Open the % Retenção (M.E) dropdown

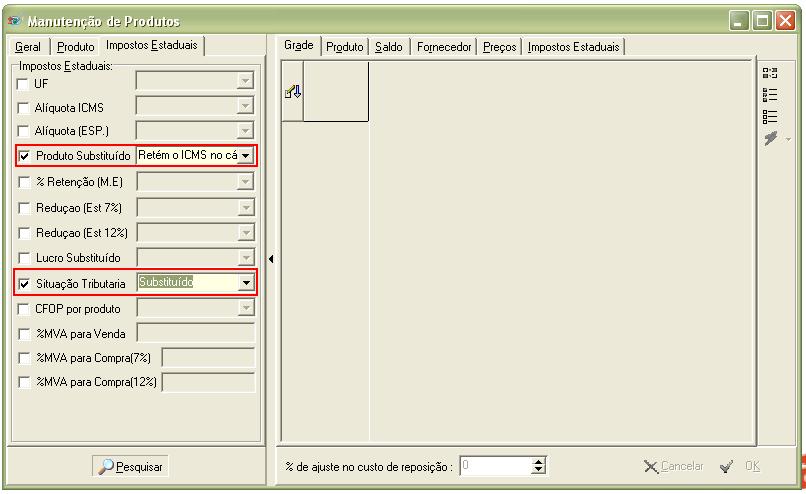click(x=246, y=181)
